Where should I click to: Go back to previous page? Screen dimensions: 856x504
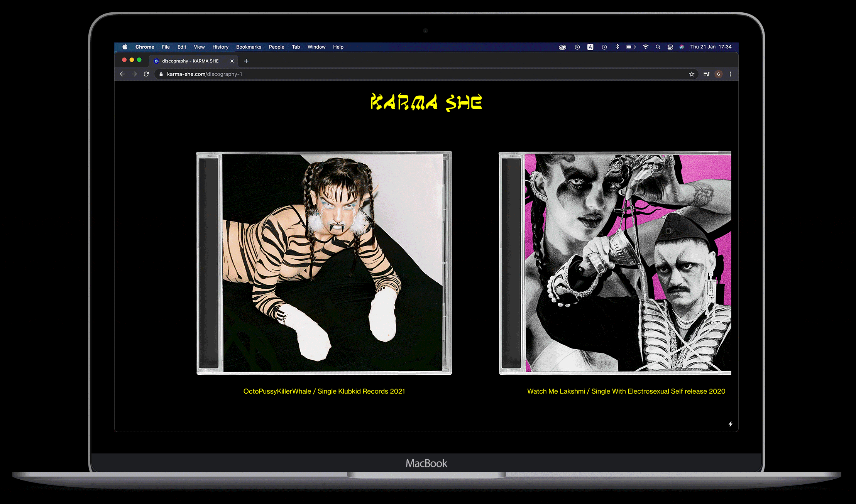[x=122, y=74]
